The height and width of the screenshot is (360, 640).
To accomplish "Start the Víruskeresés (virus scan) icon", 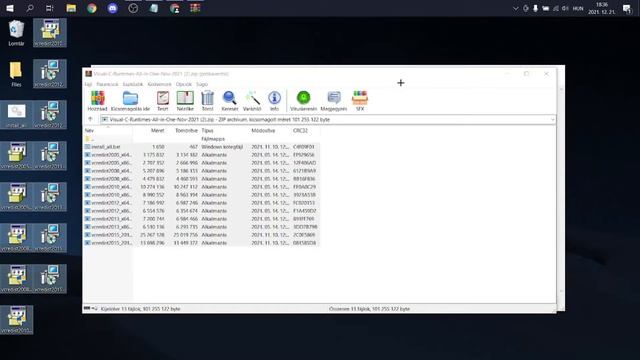I will click(303, 101).
